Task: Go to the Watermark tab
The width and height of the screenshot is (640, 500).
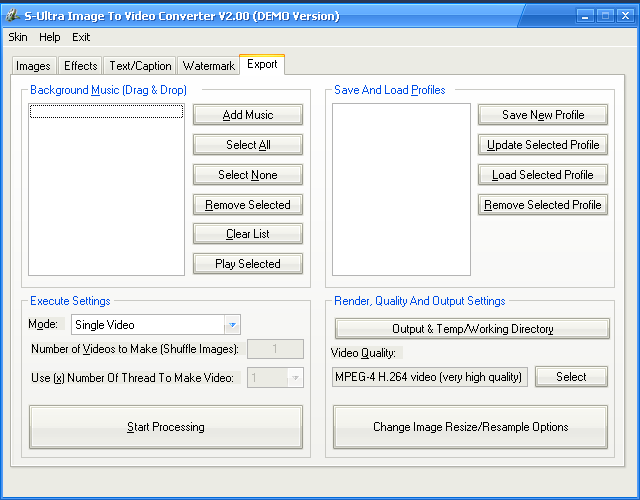Action: [209, 66]
